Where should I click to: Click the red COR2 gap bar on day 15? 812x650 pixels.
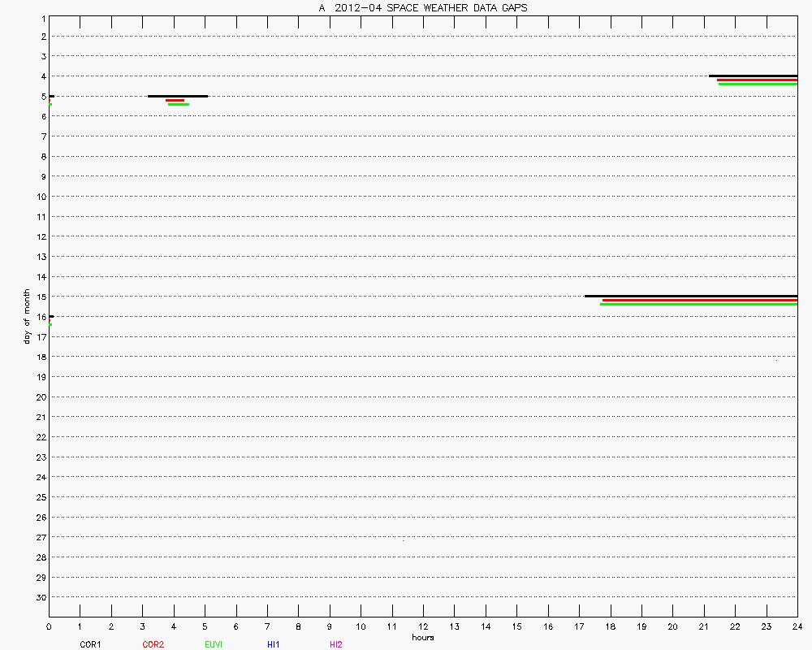click(x=699, y=300)
